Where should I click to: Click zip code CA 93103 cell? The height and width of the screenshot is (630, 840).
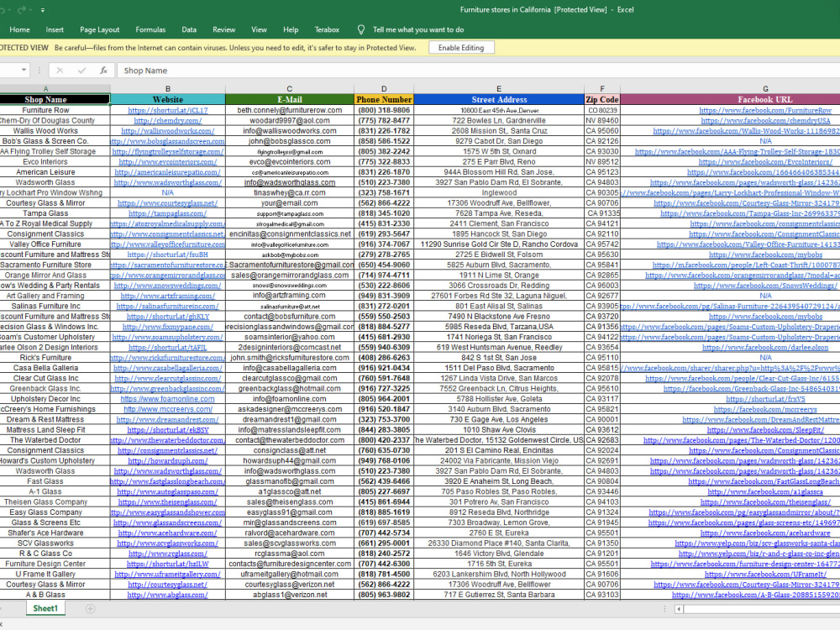pos(602,595)
